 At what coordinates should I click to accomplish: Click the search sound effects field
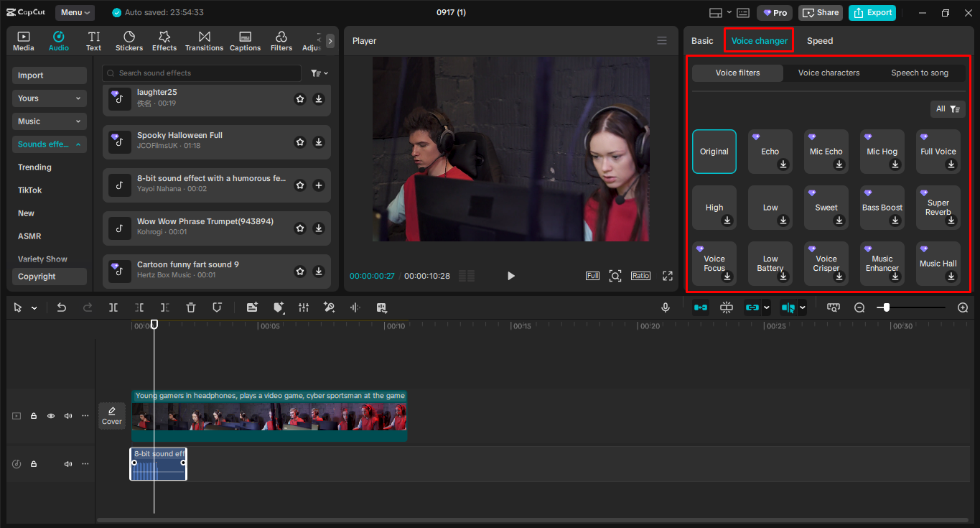pos(201,73)
